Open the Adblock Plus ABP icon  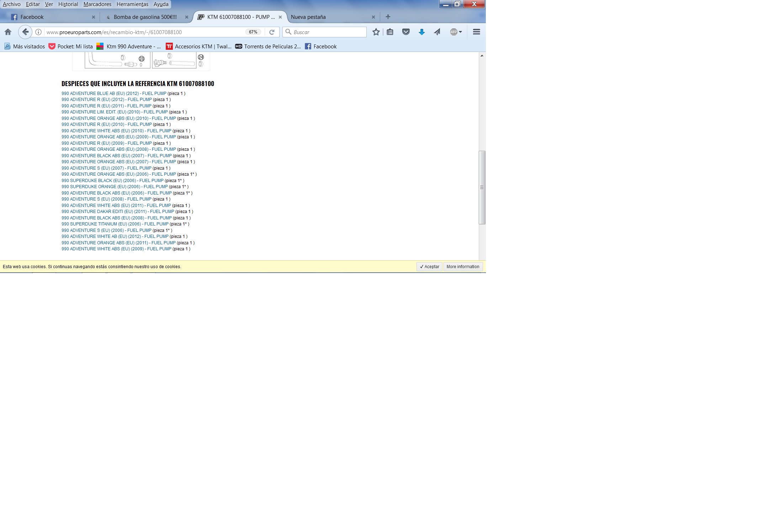(x=453, y=32)
